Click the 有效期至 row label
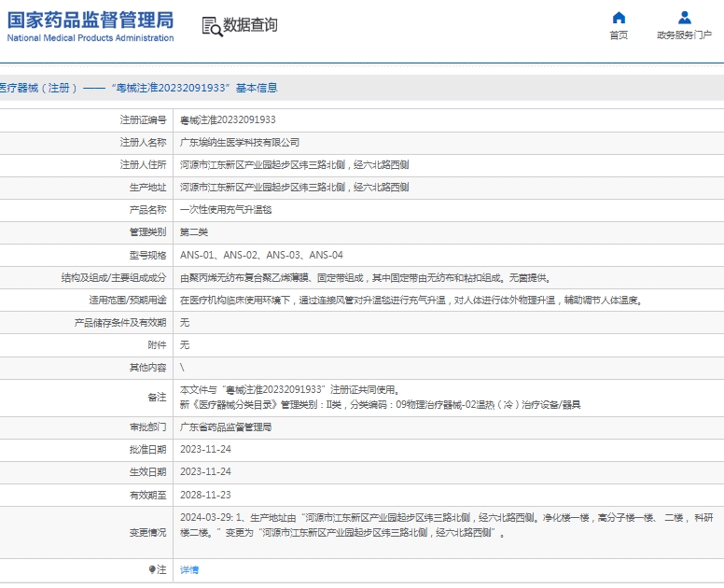The height and width of the screenshot is (588, 724). (x=147, y=495)
